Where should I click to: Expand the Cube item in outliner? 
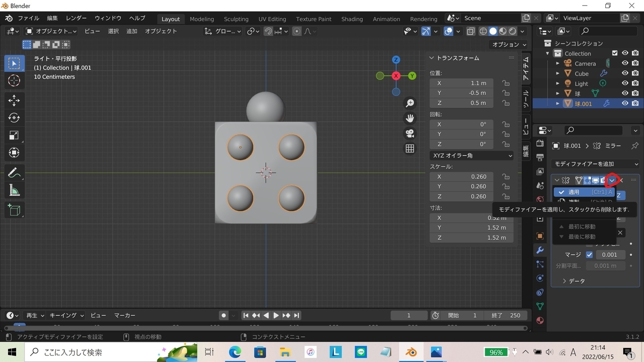[x=558, y=73]
